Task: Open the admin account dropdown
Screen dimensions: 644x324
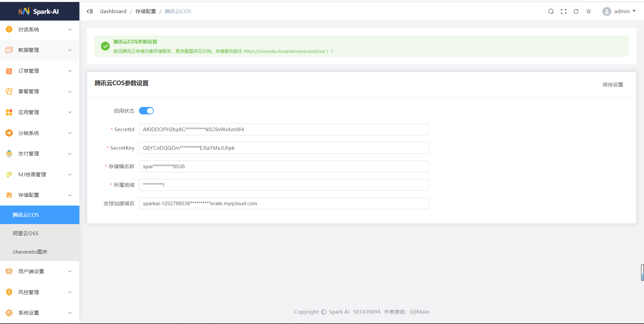Action: click(624, 11)
